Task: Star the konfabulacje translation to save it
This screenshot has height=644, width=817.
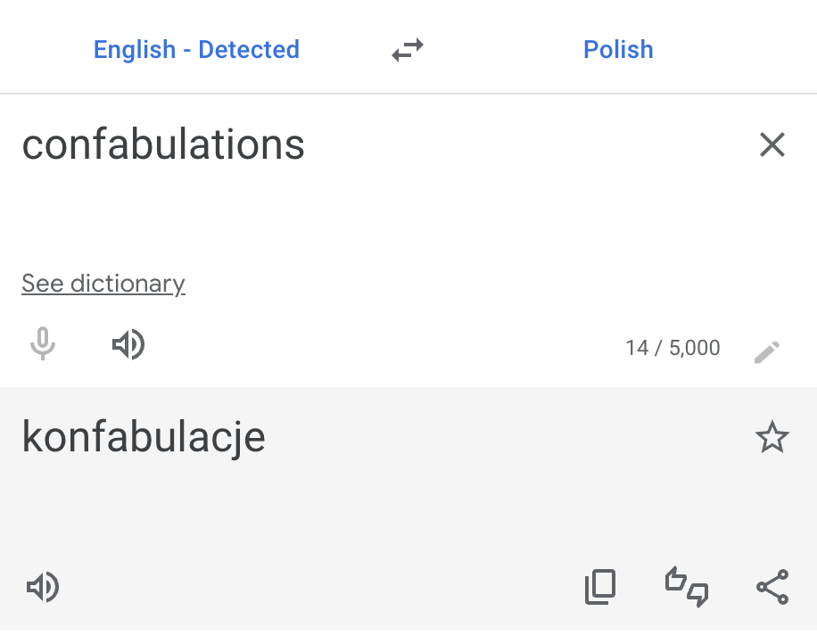Action: click(772, 437)
